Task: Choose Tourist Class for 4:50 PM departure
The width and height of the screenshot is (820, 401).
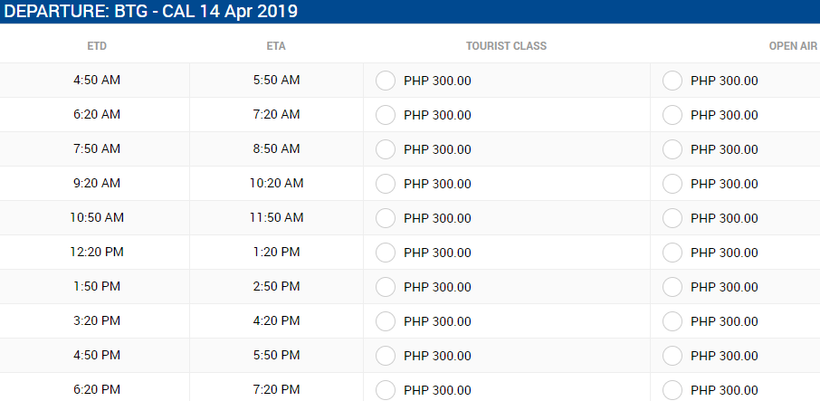Action: pos(385,356)
